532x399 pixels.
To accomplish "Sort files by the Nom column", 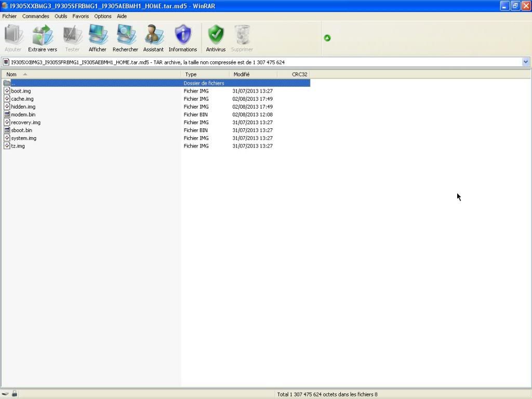I will coord(91,74).
